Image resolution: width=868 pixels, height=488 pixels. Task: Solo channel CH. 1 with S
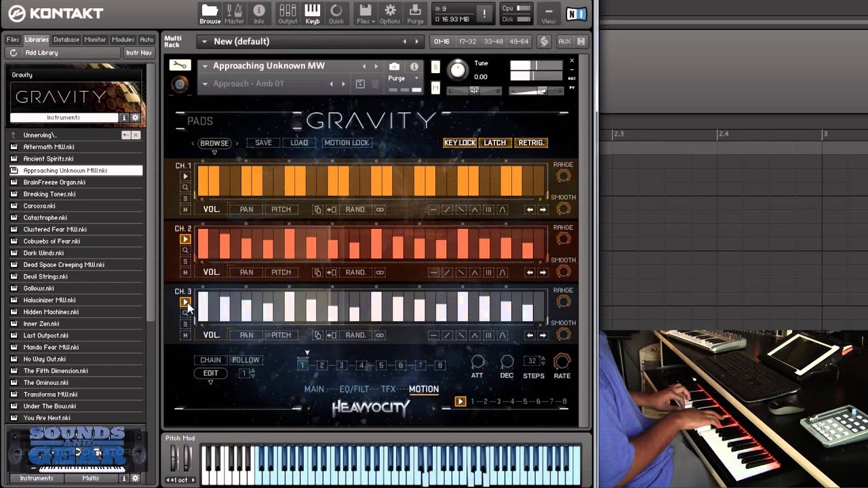(185, 199)
